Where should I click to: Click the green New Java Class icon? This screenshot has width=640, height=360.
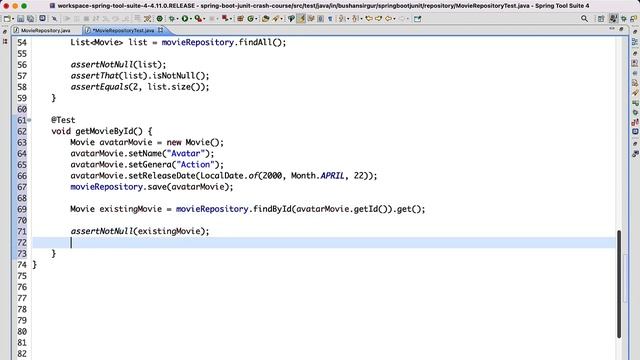[x=251, y=19]
